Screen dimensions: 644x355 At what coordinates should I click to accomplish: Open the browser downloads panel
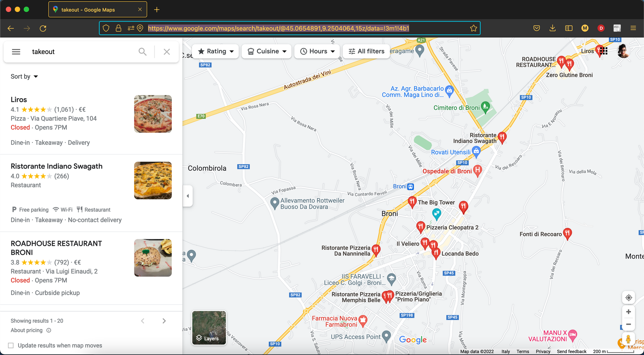pyautogui.click(x=553, y=28)
